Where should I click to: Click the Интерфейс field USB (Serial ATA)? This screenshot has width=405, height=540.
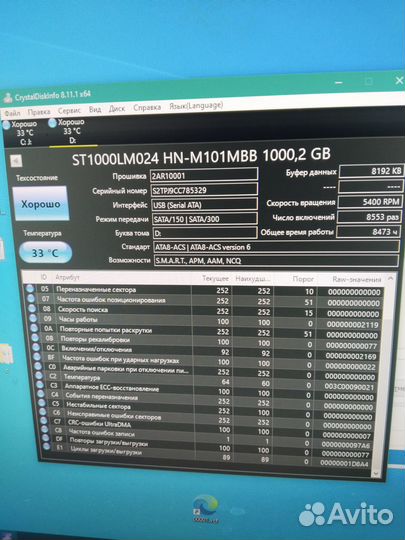[205, 205]
